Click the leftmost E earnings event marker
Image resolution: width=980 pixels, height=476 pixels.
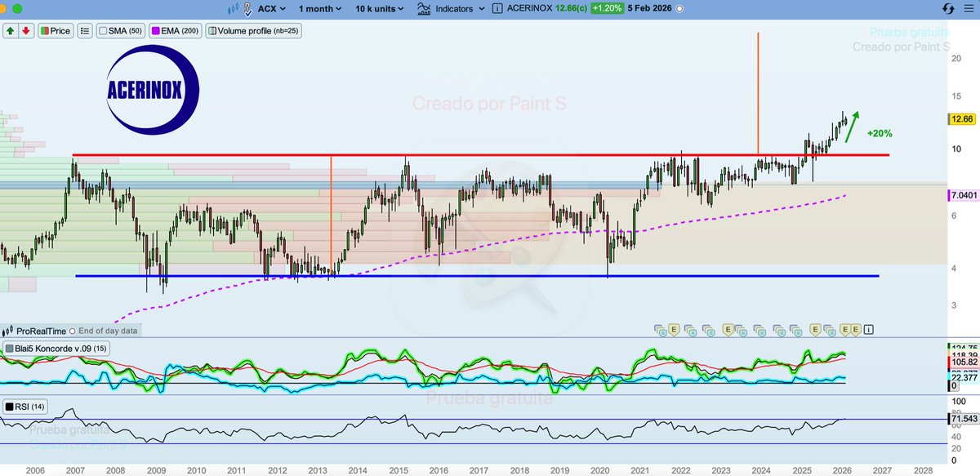[674, 329]
